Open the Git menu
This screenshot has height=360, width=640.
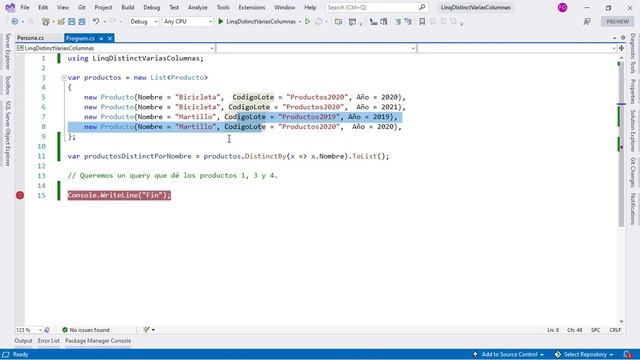82,7
